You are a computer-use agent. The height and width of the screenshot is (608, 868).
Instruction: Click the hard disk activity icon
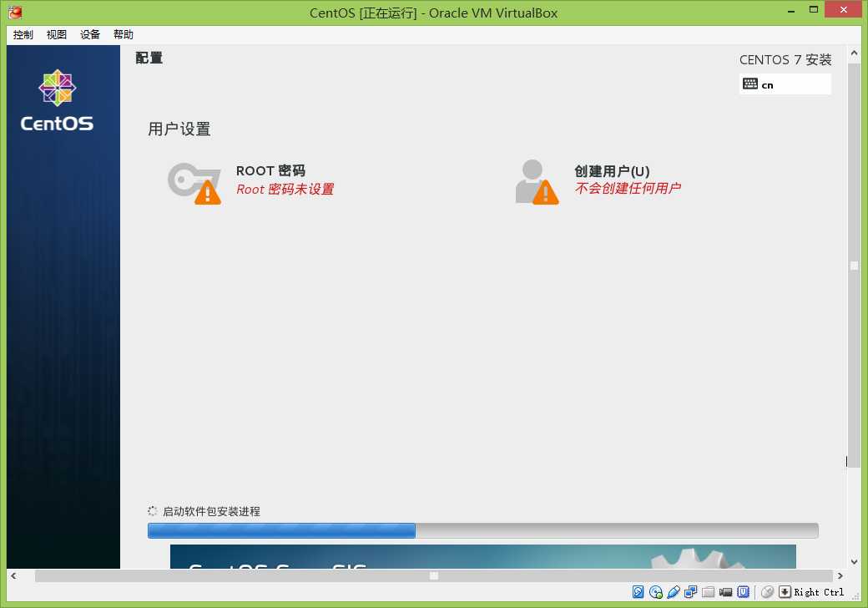[x=638, y=592]
